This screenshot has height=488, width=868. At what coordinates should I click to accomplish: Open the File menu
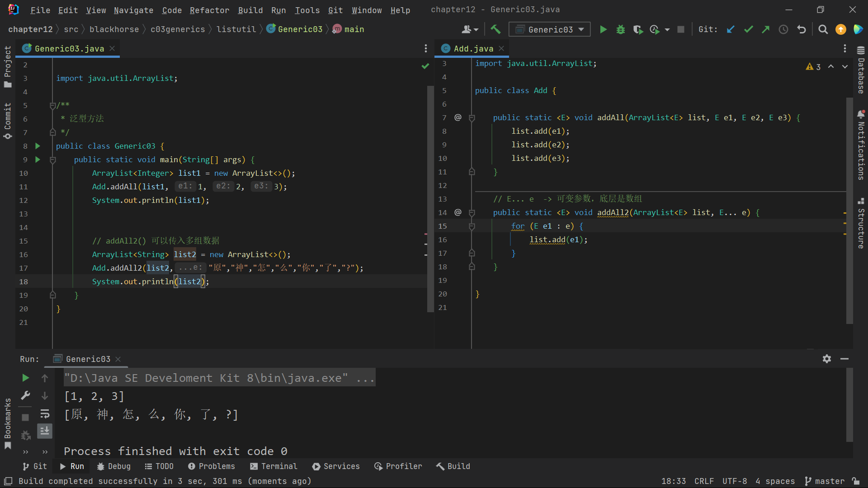pyautogui.click(x=40, y=10)
